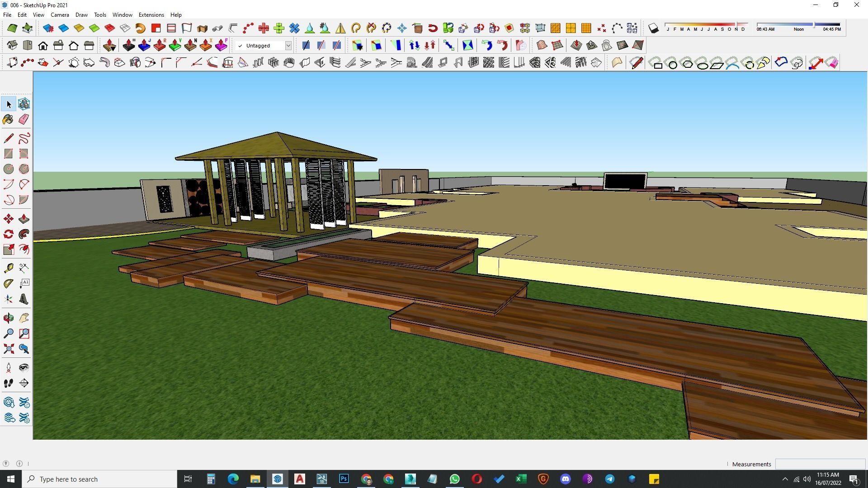Screen dimensions: 868x488
Task: Show hidden system tray icons chevron
Action: [x=785, y=479]
